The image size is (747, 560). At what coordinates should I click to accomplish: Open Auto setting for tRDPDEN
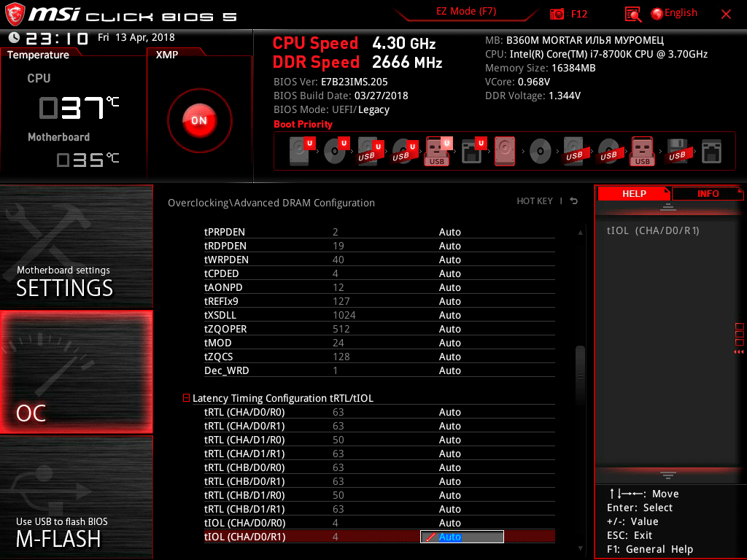(x=449, y=246)
